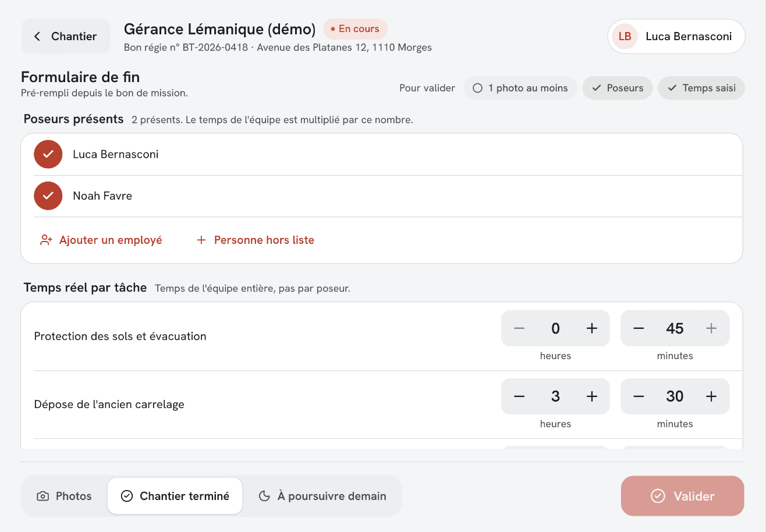Decrease minutes for Protection des sols
Screen dimensions: 766x532
coord(639,328)
